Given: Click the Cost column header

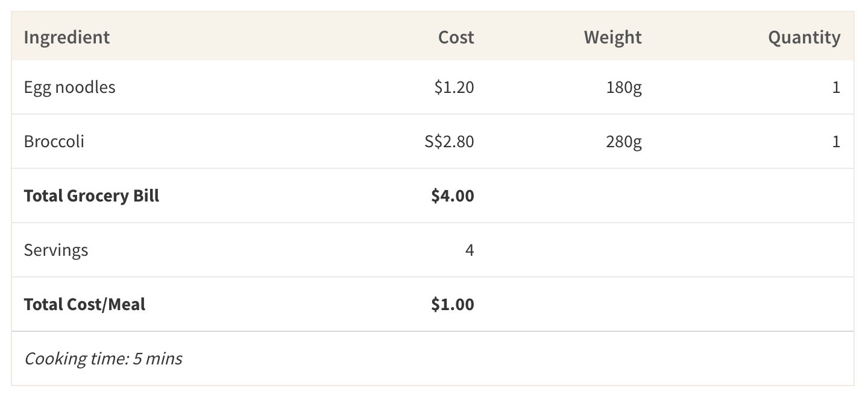Looking at the screenshot, I should tap(456, 37).
